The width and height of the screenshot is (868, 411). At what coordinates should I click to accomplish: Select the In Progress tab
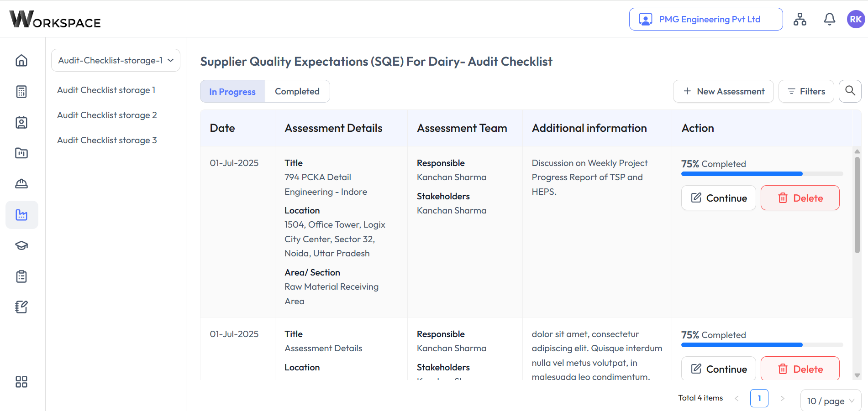pyautogui.click(x=232, y=91)
